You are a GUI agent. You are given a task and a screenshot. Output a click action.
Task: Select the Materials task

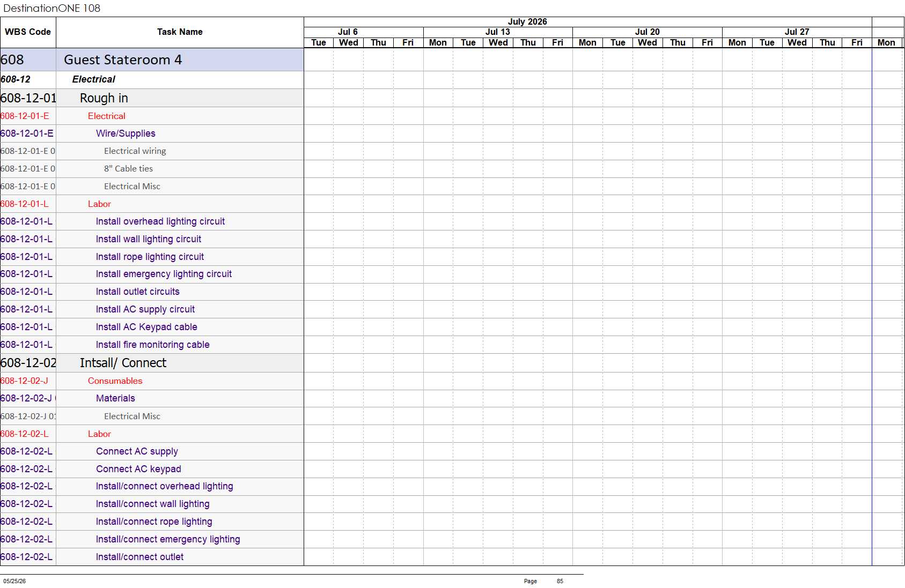(152, 398)
